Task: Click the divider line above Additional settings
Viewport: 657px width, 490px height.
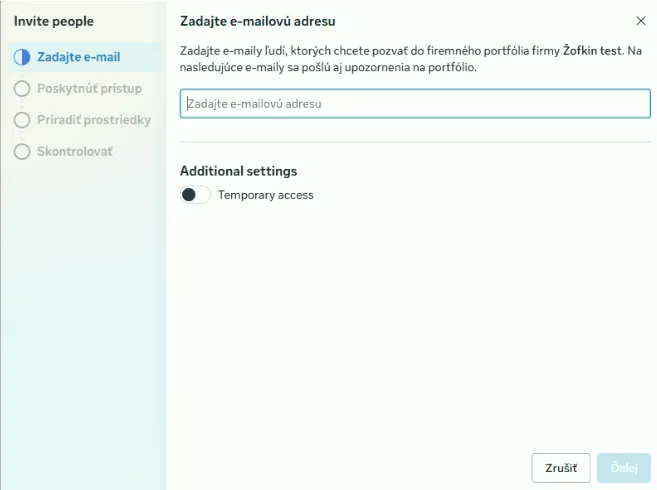Action: pos(415,142)
